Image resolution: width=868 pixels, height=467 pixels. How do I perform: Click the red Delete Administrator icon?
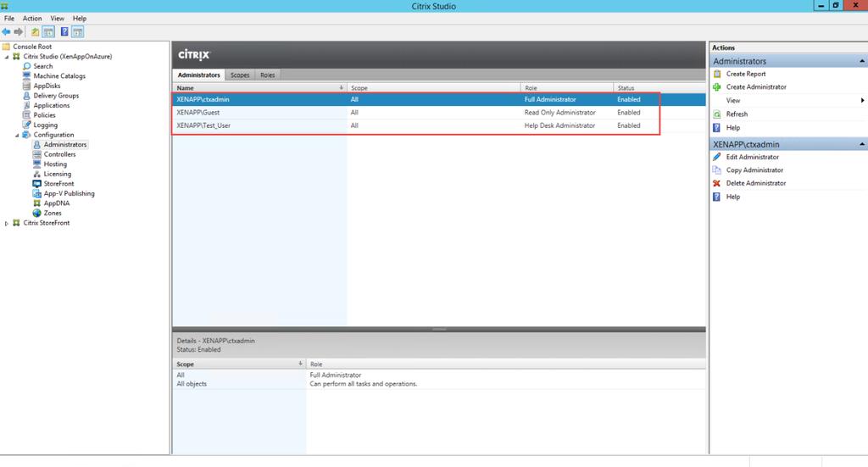pos(717,183)
